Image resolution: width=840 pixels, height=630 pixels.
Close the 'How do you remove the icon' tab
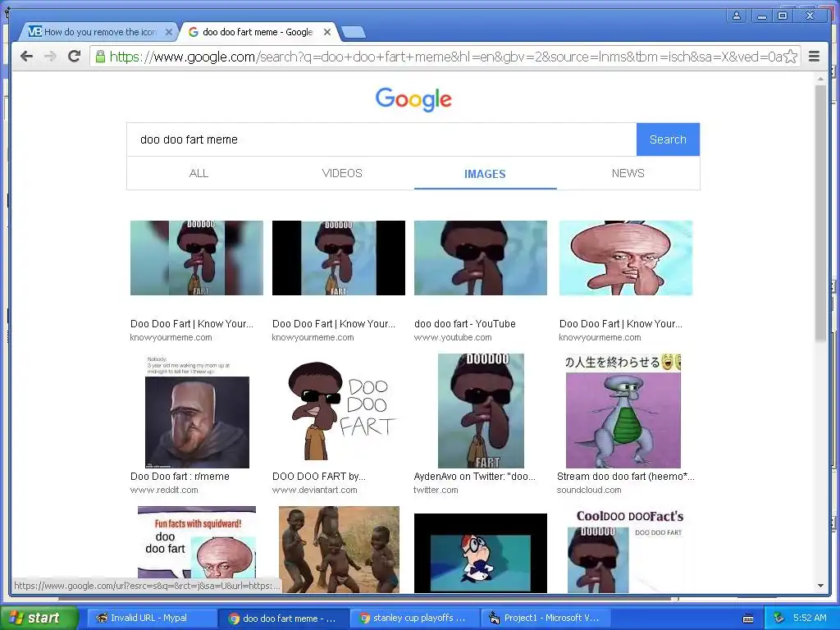(x=169, y=32)
